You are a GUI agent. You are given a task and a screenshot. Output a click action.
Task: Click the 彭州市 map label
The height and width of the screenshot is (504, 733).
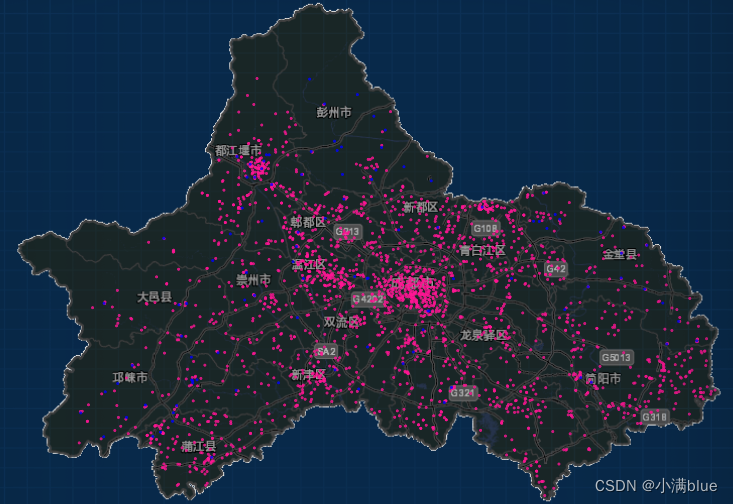click(334, 112)
